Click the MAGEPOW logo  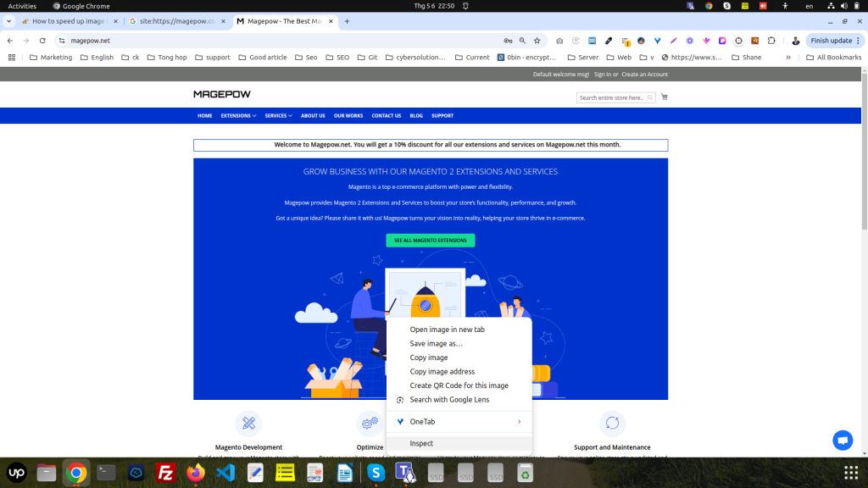(222, 94)
